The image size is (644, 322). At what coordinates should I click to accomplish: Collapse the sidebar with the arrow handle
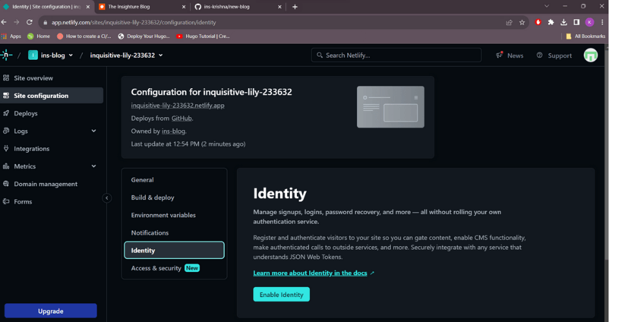107,198
